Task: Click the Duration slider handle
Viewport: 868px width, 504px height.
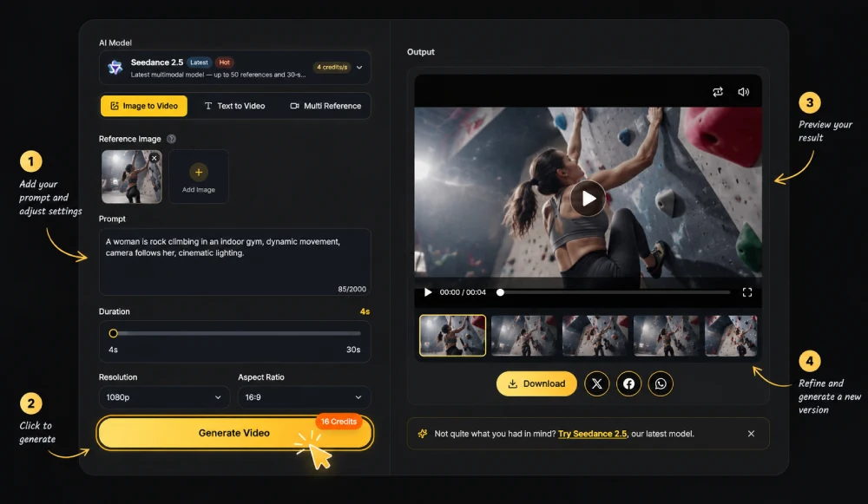Action: click(x=114, y=333)
